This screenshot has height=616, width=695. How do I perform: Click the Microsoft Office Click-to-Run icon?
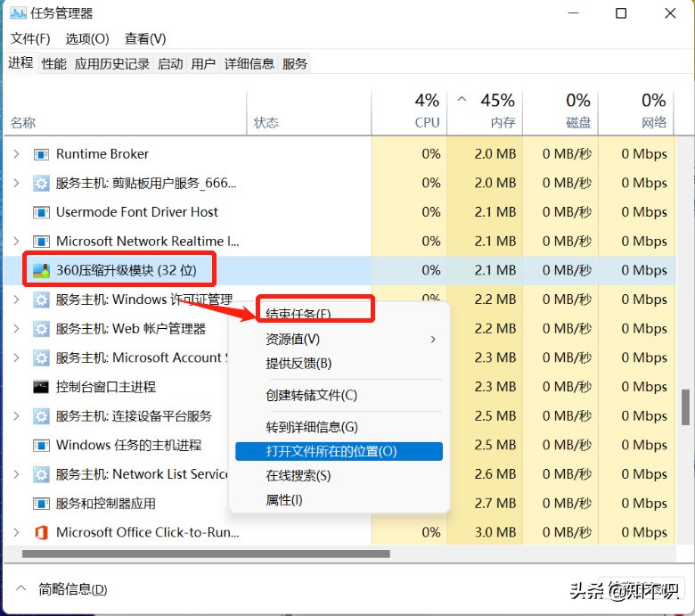41,532
